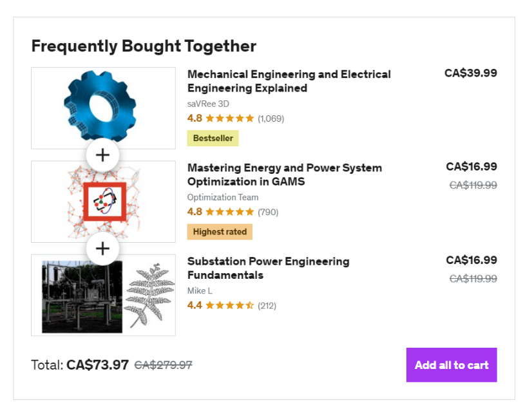
Task: Click the Highest rated badge
Action: 220,231
